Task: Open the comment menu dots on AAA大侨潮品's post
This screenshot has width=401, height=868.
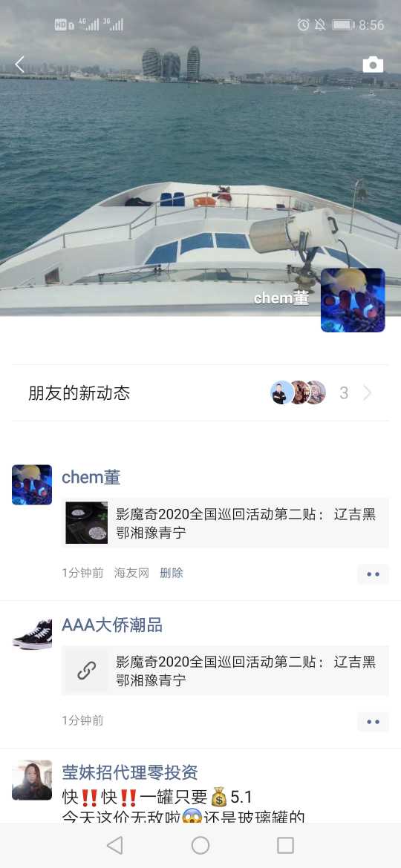Action: (x=374, y=722)
